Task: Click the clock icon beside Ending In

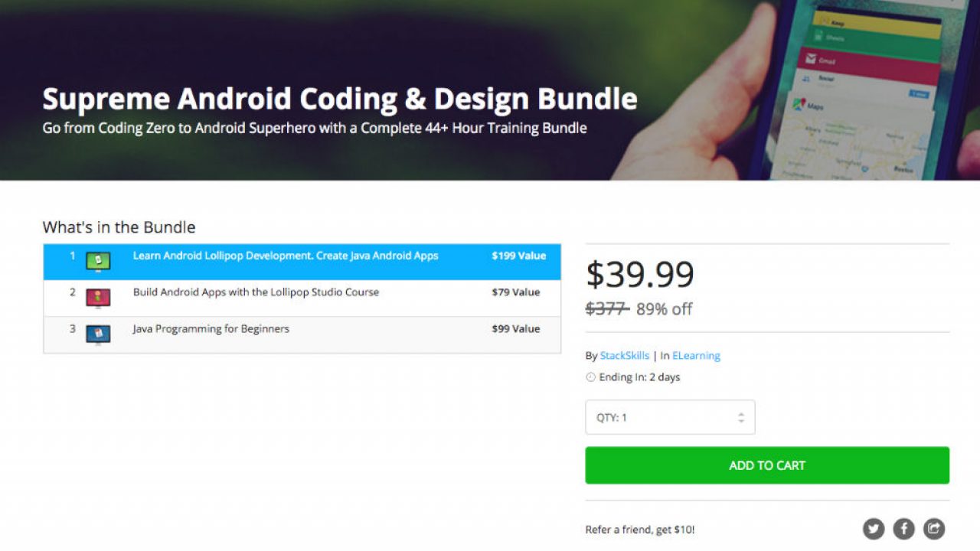Action: point(590,377)
